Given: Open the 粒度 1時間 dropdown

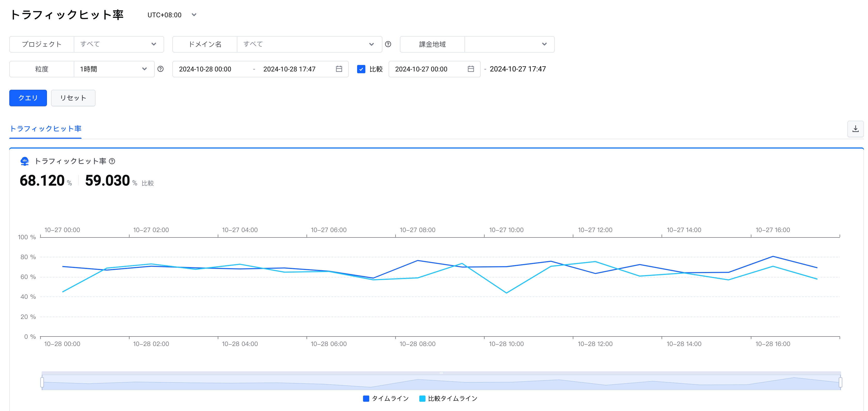Looking at the screenshot, I should [x=114, y=69].
